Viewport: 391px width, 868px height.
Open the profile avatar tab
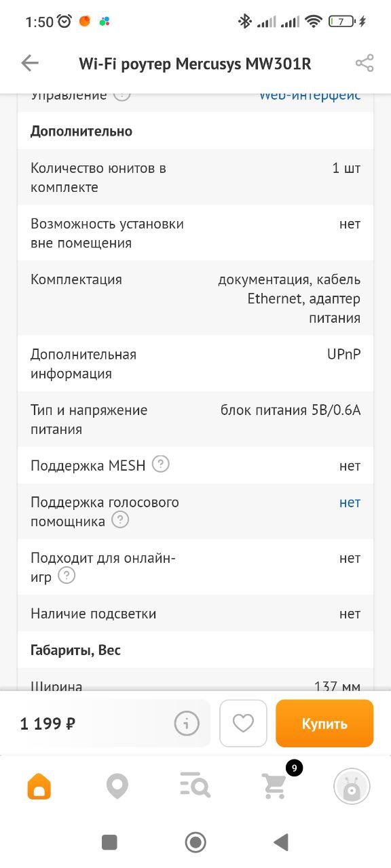(352, 787)
